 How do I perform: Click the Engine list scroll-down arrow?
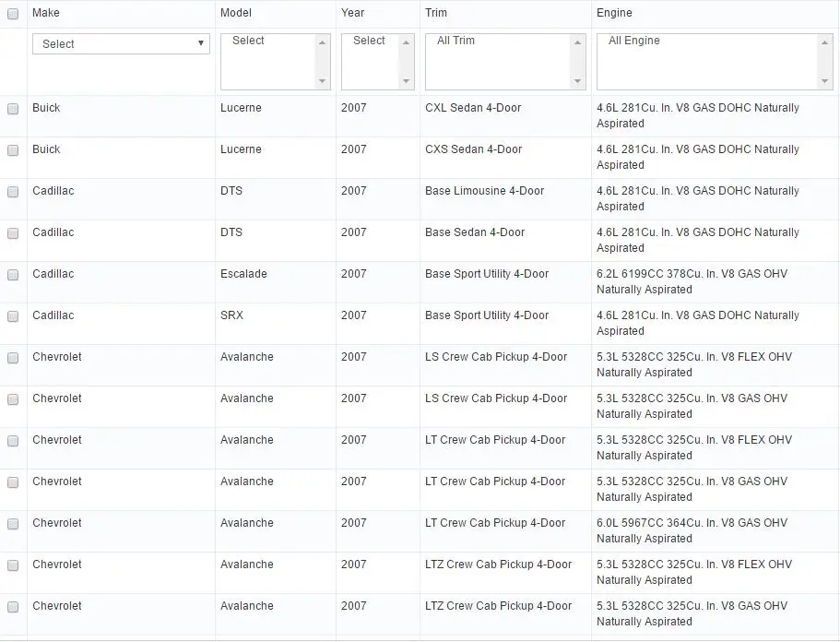point(824,81)
